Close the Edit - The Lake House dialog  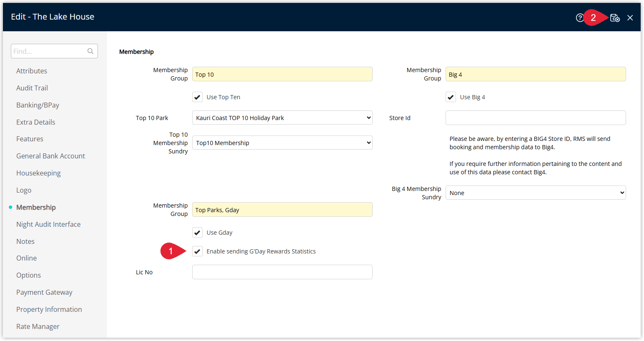click(x=630, y=18)
